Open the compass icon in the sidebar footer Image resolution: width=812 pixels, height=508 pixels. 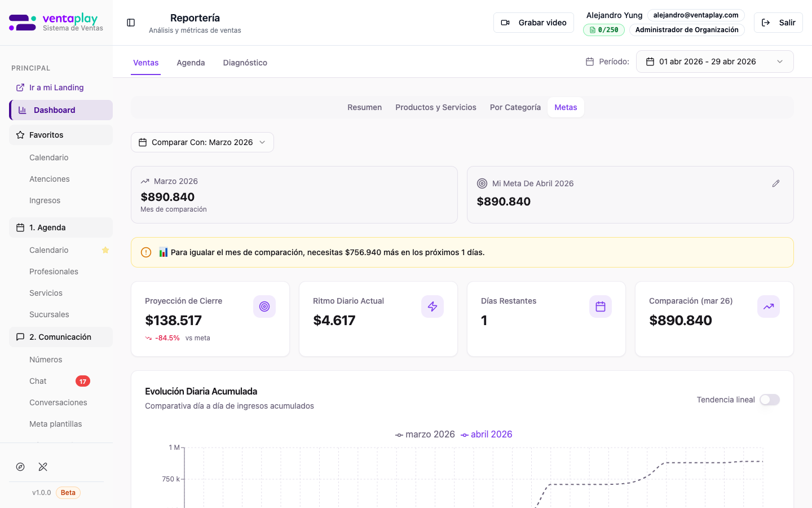[x=20, y=467]
